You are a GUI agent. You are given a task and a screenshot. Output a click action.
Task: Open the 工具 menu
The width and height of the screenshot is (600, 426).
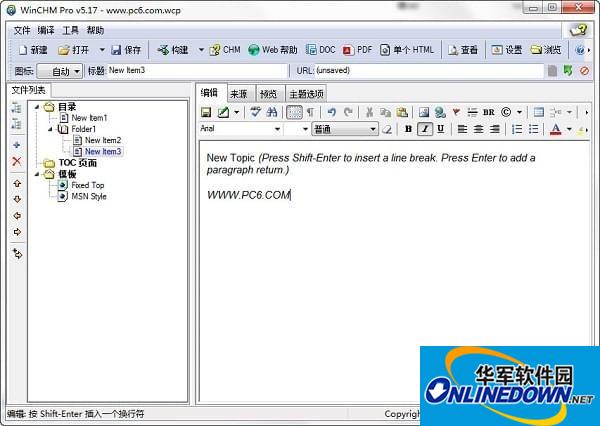click(70, 30)
